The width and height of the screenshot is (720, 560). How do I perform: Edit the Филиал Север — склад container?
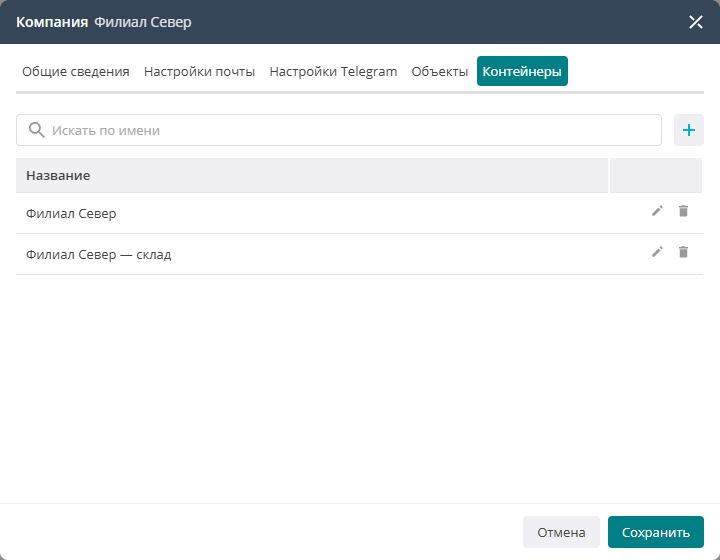point(657,252)
